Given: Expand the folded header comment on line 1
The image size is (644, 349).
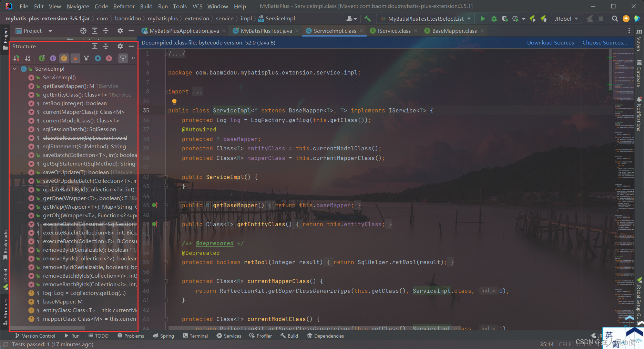Looking at the screenshot, I should click(x=165, y=53).
